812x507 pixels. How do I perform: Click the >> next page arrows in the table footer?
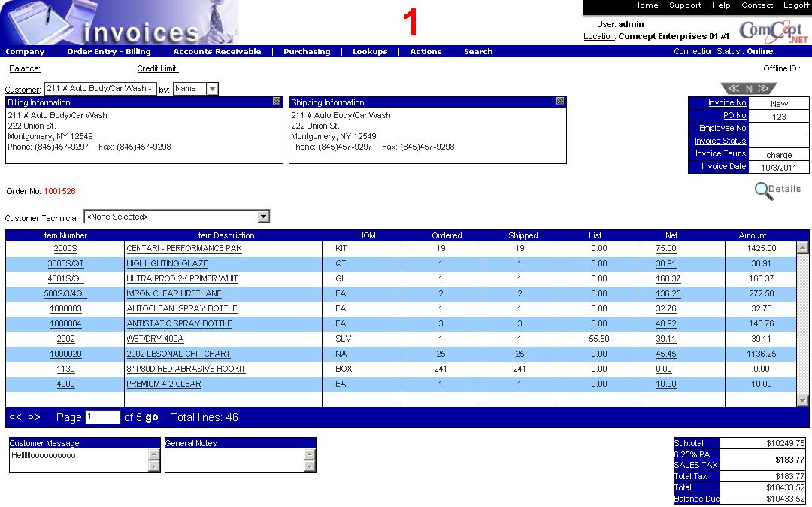pos(35,417)
